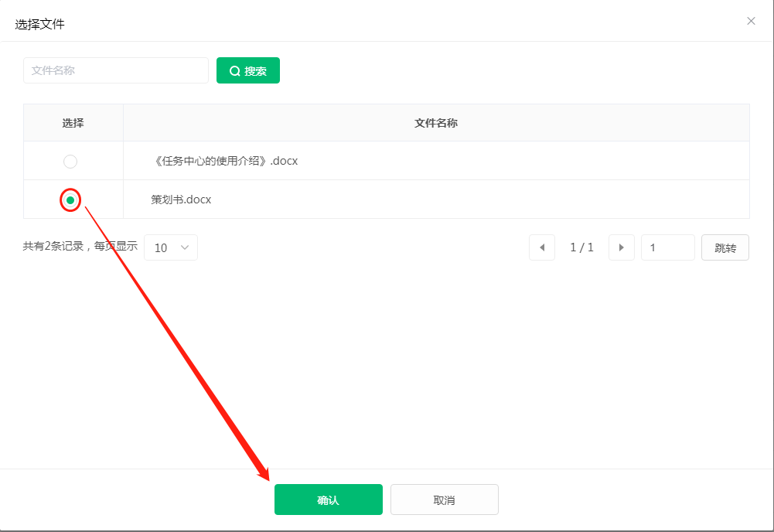Go to previous page arrow
The image size is (774, 532).
coord(542,247)
